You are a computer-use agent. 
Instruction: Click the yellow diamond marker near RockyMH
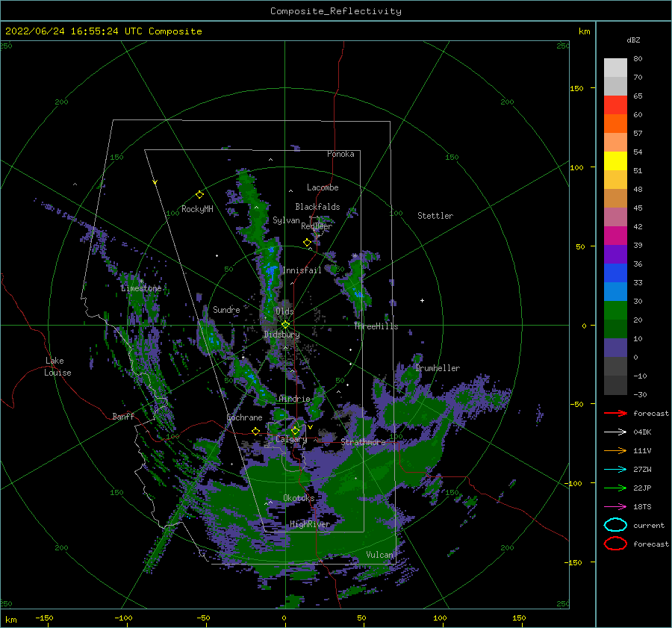click(199, 195)
